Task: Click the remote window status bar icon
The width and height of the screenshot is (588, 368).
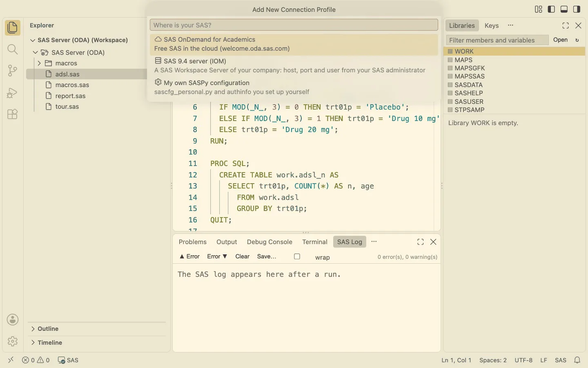Action: [11, 360]
